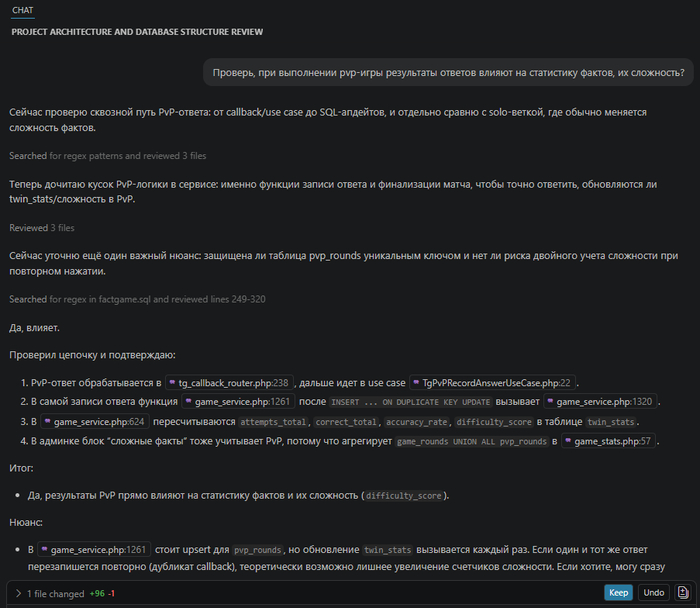Image resolution: width=700 pixels, height=608 pixels.
Task: Open game_service.php:624 link in item 3
Action: [95, 422]
